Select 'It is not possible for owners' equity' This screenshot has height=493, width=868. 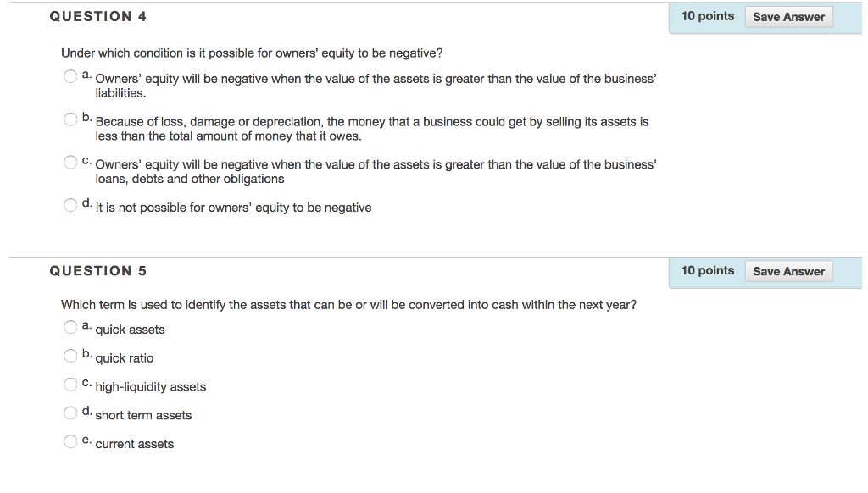70,204
